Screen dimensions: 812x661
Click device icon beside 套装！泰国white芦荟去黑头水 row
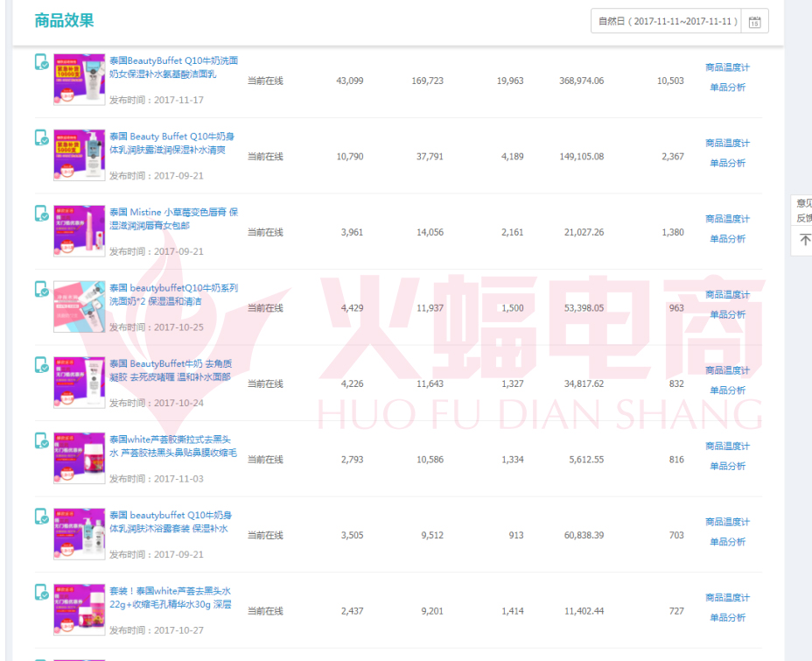pyautogui.click(x=41, y=592)
